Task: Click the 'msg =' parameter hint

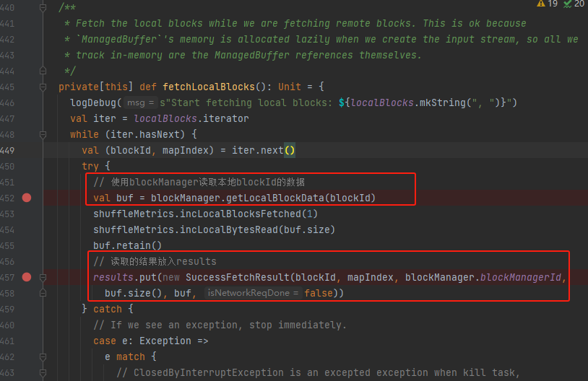Action: (x=140, y=102)
